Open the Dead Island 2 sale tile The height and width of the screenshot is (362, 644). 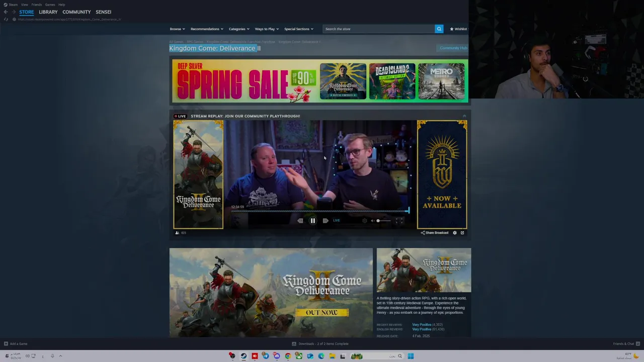click(392, 81)
